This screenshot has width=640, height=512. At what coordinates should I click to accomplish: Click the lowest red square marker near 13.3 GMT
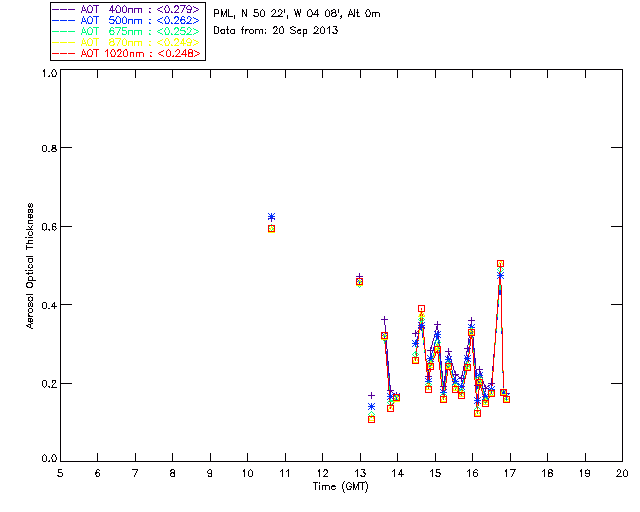point(371,419)
